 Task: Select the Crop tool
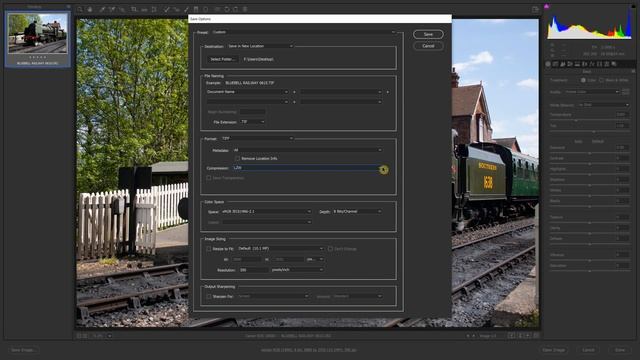coord(133,9)
